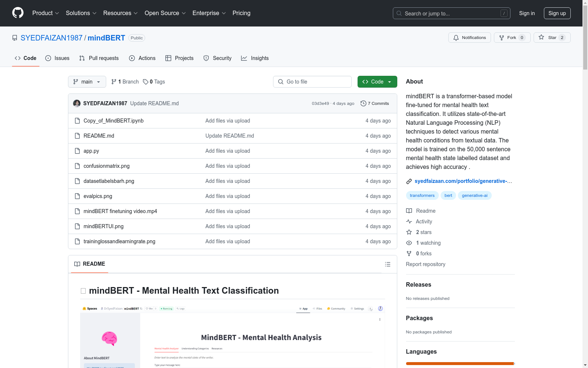
Task: Click the file icon next to app.py
Action: (77, 151)
